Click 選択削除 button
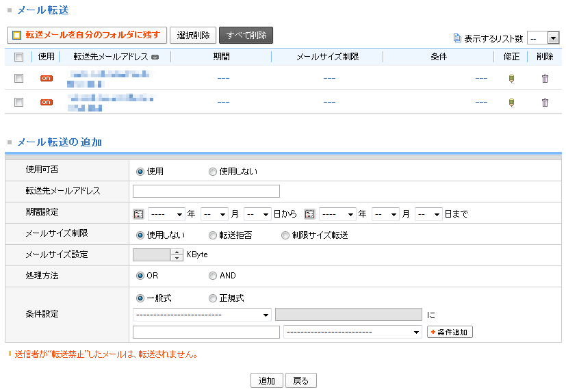Screen dimensions: 566x392 pos(193,35)
